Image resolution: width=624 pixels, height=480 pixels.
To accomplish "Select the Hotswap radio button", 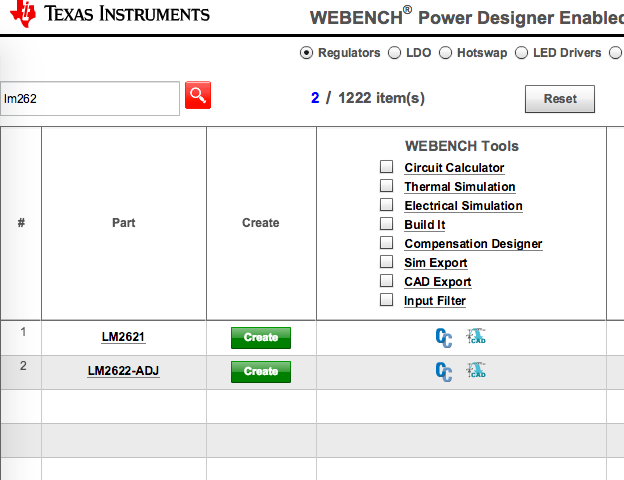I will click(x=445, y=53).
